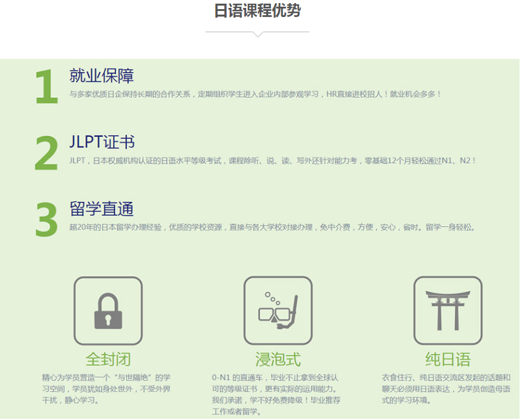Click the torii gate icon above 纯日语
This screenshot has width=522, height=420.
[448, 311]
